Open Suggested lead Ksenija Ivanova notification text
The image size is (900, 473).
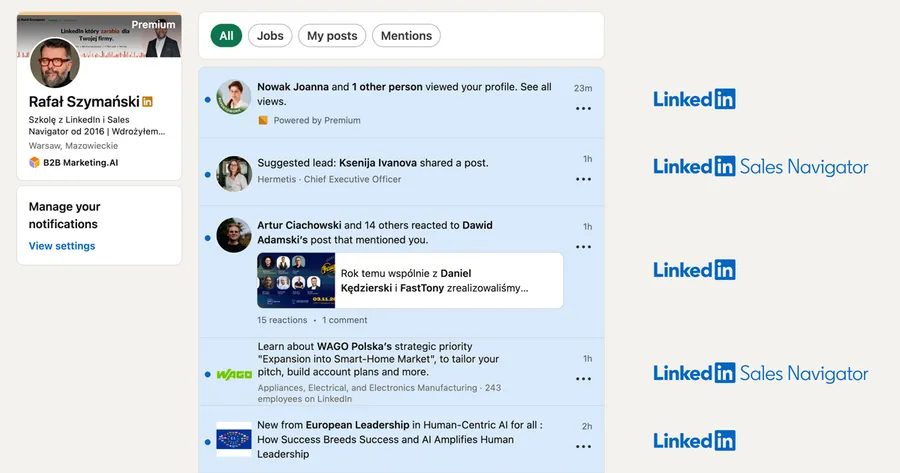[373, 163]
